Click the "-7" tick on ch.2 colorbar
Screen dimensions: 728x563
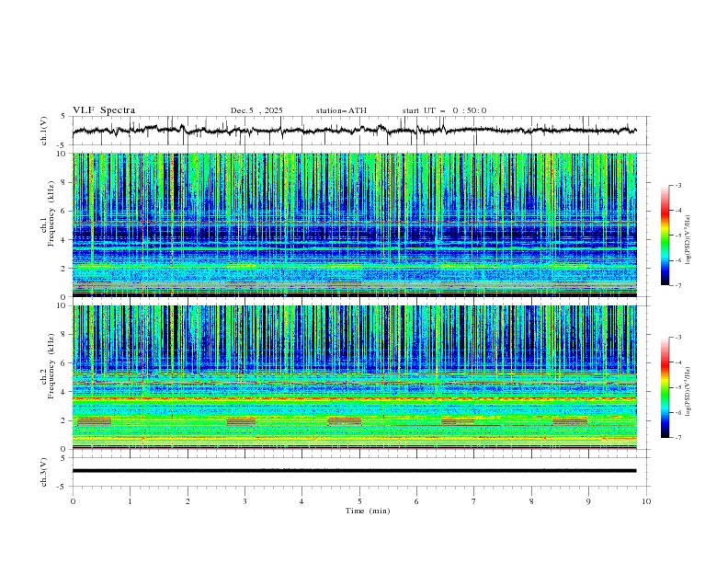(677, 438)
